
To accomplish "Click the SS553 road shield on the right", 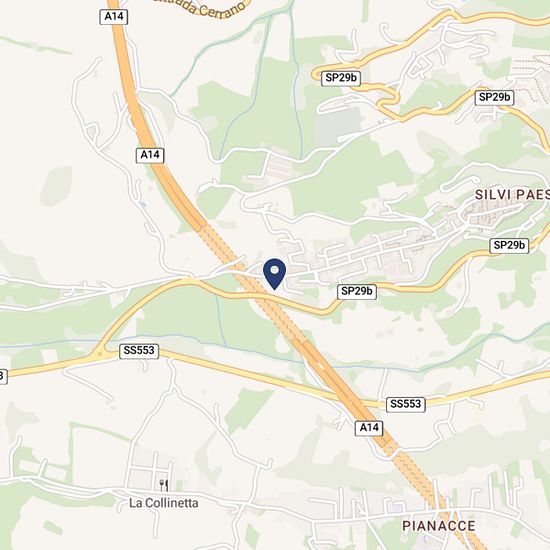I will coord(405,404).
